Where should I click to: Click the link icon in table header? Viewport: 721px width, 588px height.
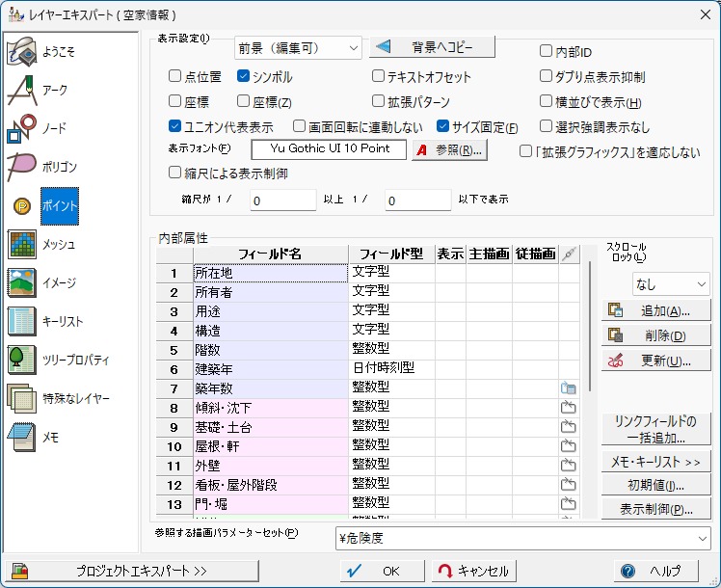click(569, 254)
